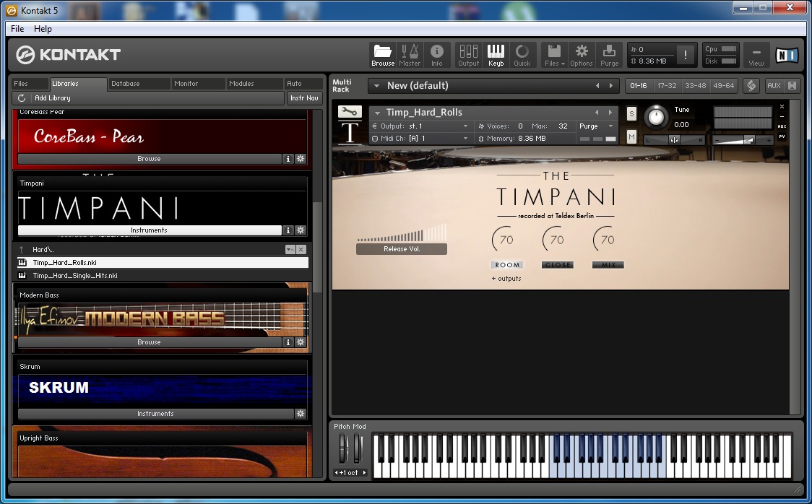The image size is (812, 504).
Task: Click Skrum Instruments button
Action: (x=155, y=414)
